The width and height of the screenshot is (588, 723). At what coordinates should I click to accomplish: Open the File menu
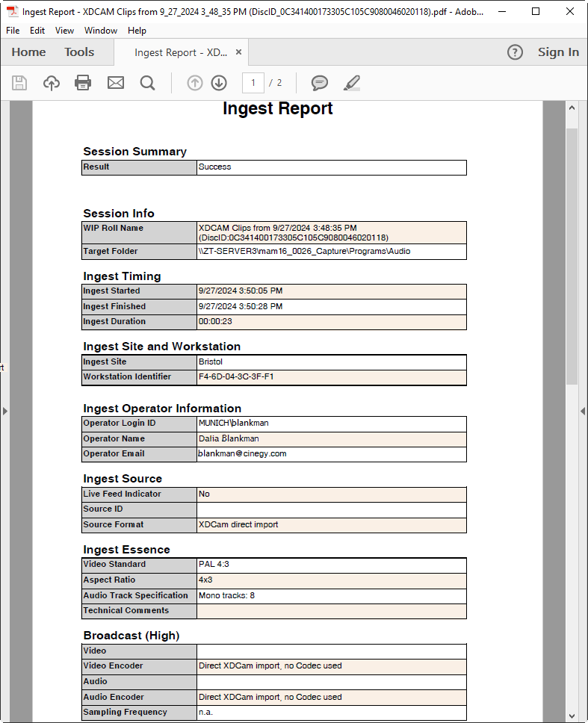(13, 31)
